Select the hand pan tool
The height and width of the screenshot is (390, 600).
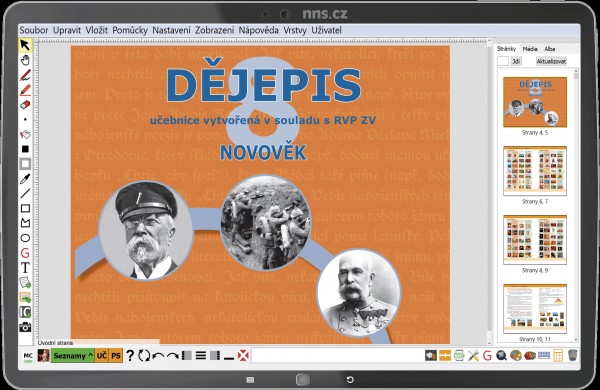tap(25, 60)
